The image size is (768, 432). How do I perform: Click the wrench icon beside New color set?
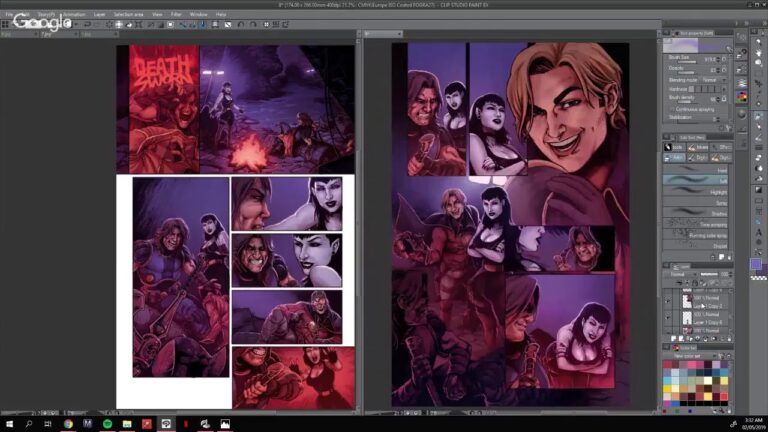click(x=721, y=356)
